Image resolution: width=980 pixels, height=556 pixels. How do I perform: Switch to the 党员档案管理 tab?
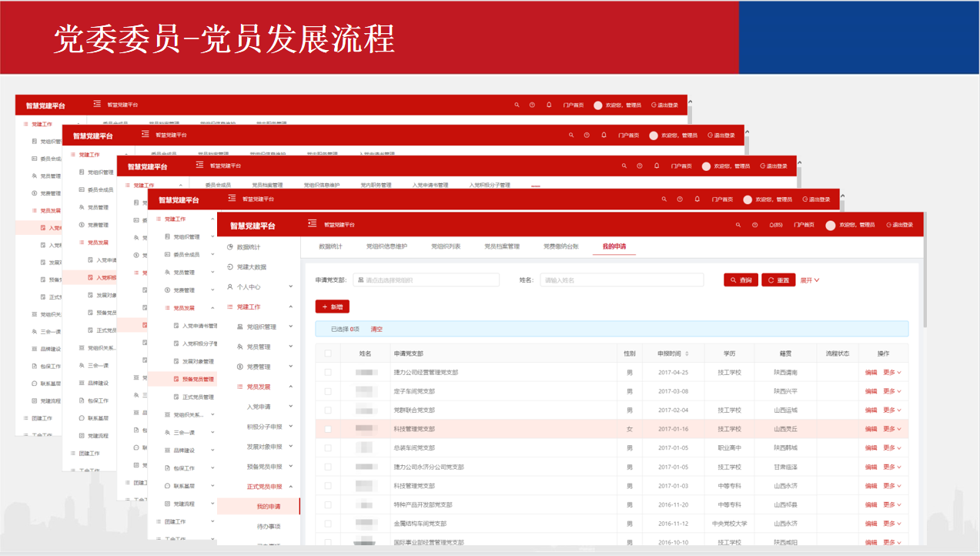pos(501,246)
